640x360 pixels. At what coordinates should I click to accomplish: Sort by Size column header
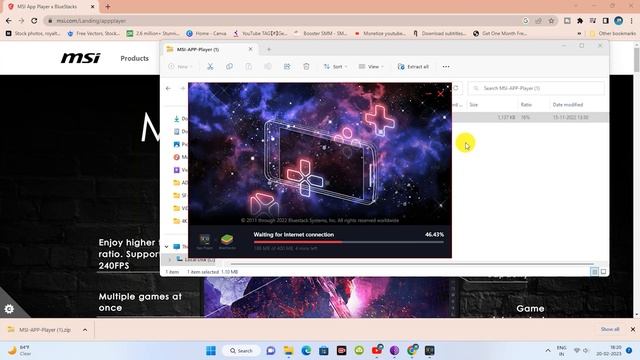coord(473,105)
